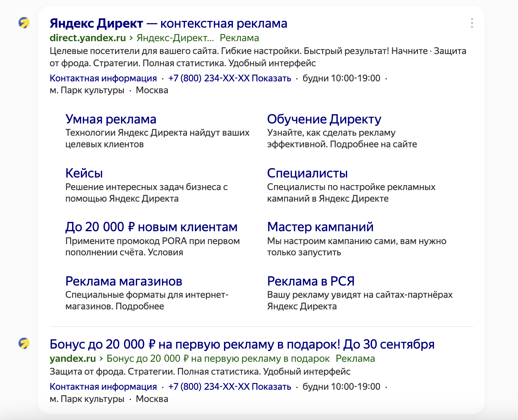Open the 'Реклама в РСЯ' sitelink
The width and height of the screenshot is (518, 420).
(311, 281)
